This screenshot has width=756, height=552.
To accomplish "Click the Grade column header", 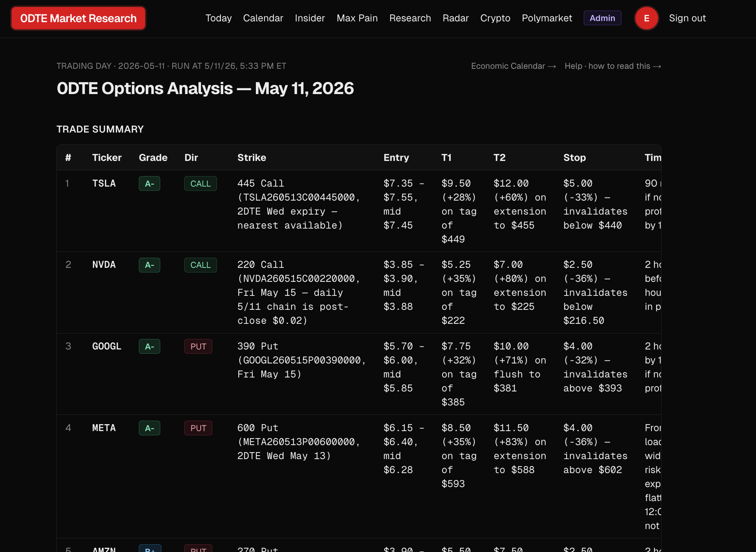I will [x=153, y=157].
